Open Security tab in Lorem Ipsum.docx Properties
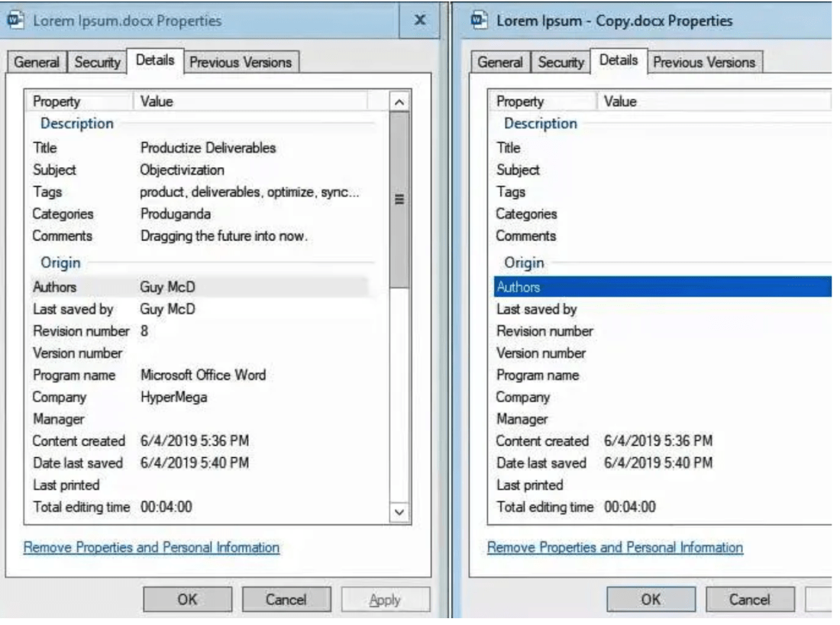 coord(97,62)
